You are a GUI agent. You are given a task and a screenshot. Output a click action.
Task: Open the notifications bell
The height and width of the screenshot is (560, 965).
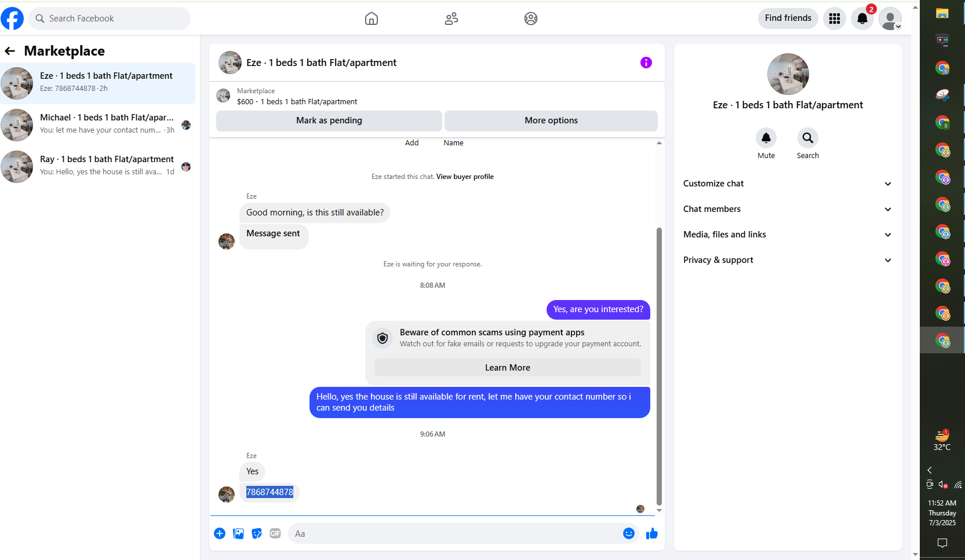click(862, 19)
